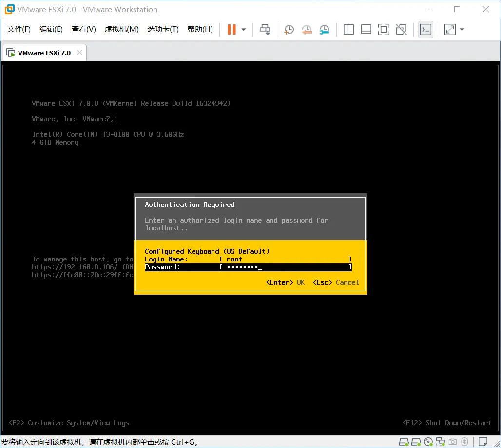Click the Login Name field containing root
The image size is (501, 448).
tap(286, 259)
